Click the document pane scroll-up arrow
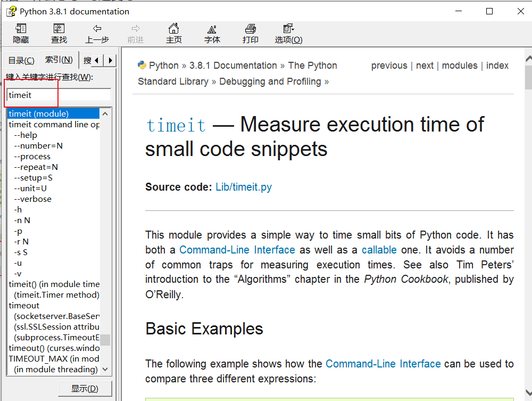 click(x=528, y=59)
